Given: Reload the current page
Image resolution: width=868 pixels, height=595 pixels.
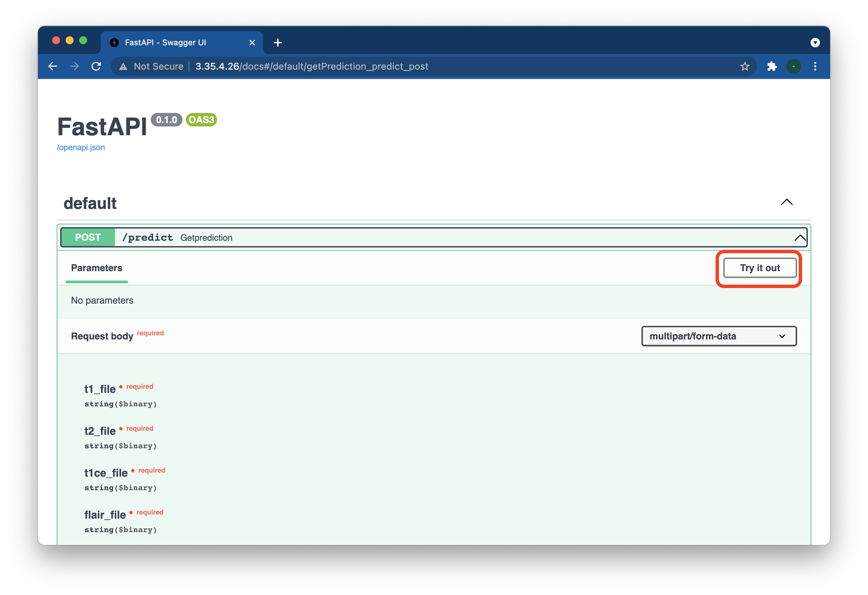Looking at the screenshot, I should [x=96, y=67].
